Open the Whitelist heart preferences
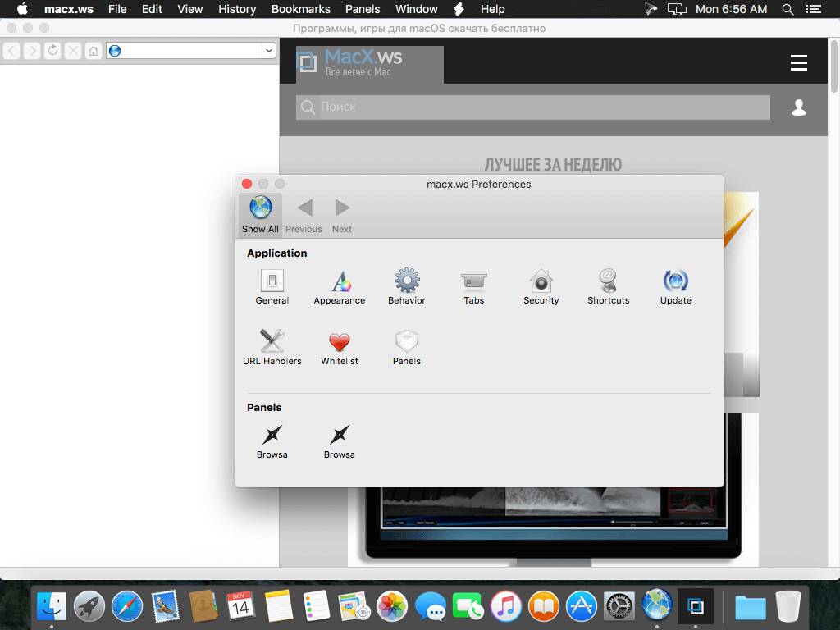 (x=339, y=347)
